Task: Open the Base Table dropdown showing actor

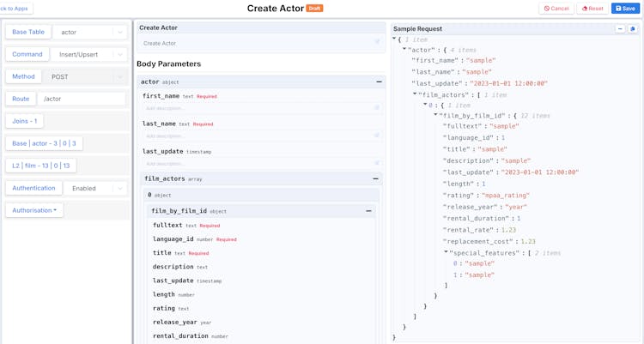Action: tap(90, 33)
